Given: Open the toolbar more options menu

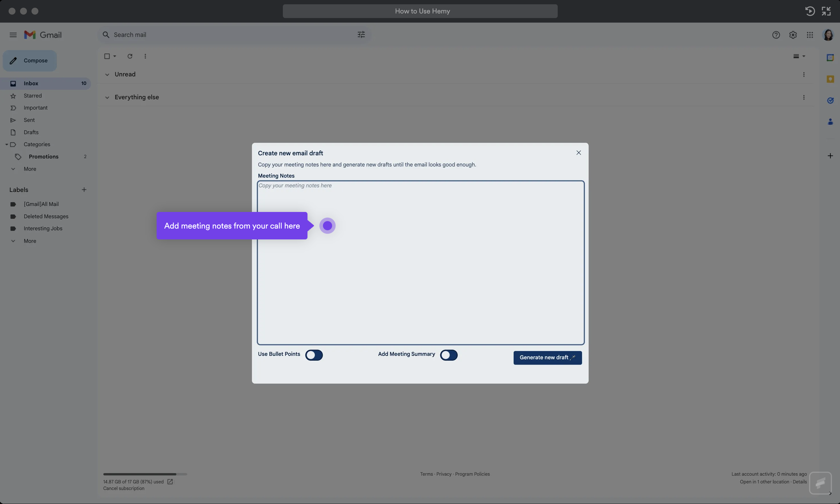Looking at the screenshot, I should pos(145,56).
